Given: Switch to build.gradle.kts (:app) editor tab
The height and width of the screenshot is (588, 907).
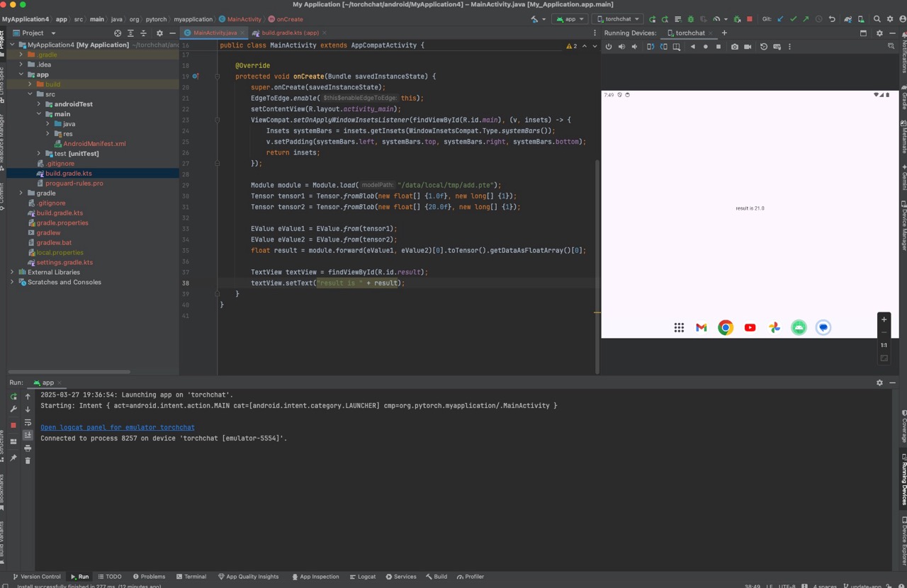Looking at the screenshot, I should click(289, 33).
